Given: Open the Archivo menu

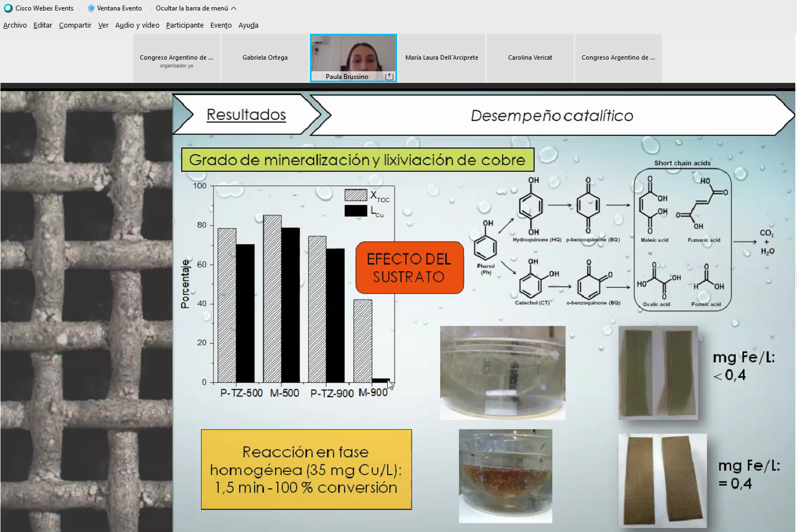Looking at the screenshot, I should [15, 25].
